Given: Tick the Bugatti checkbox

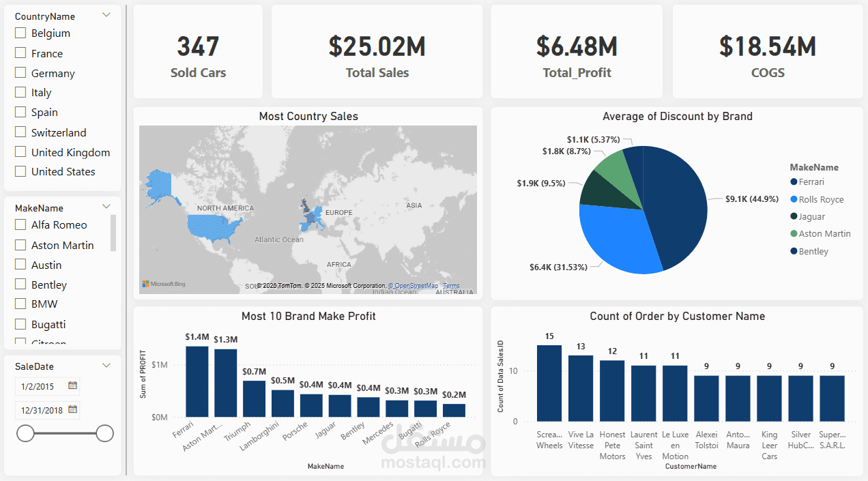Looking at the screenshot, I should (20, 324).
